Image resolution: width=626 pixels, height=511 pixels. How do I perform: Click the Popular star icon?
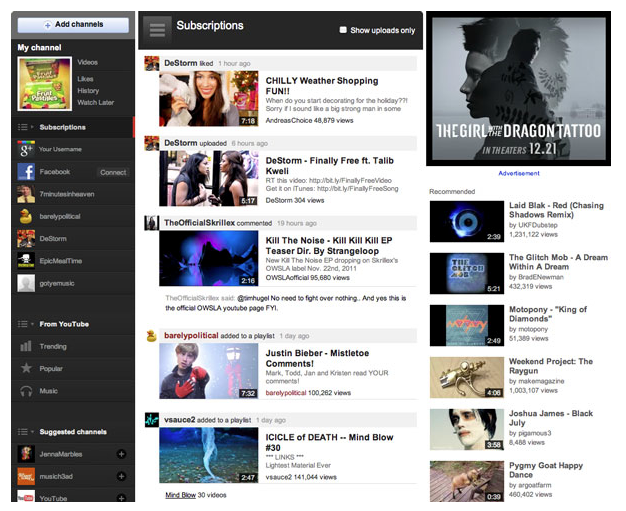click(27, 368)
